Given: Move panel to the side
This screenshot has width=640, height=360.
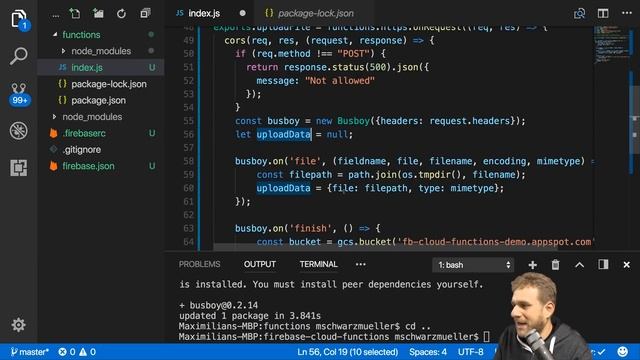Looking at the screenshot, I should tap(603, 264).
